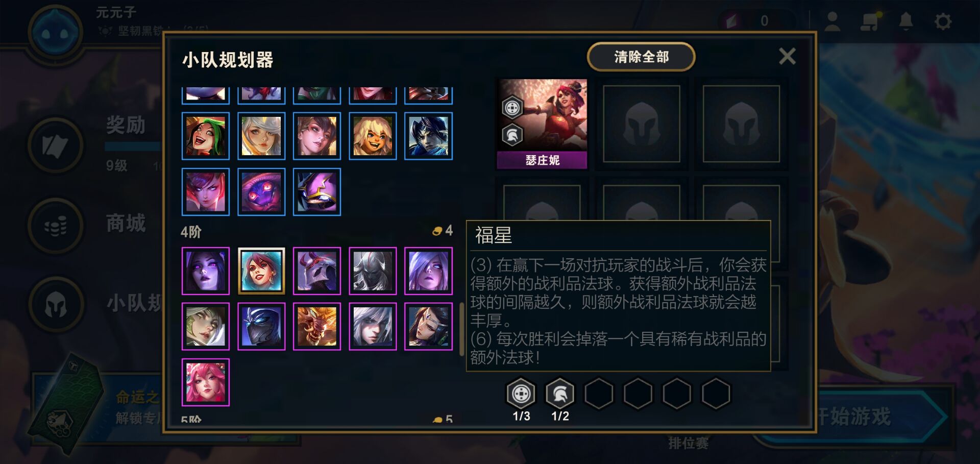Close the squad planner panel

[x=787, y=56]
